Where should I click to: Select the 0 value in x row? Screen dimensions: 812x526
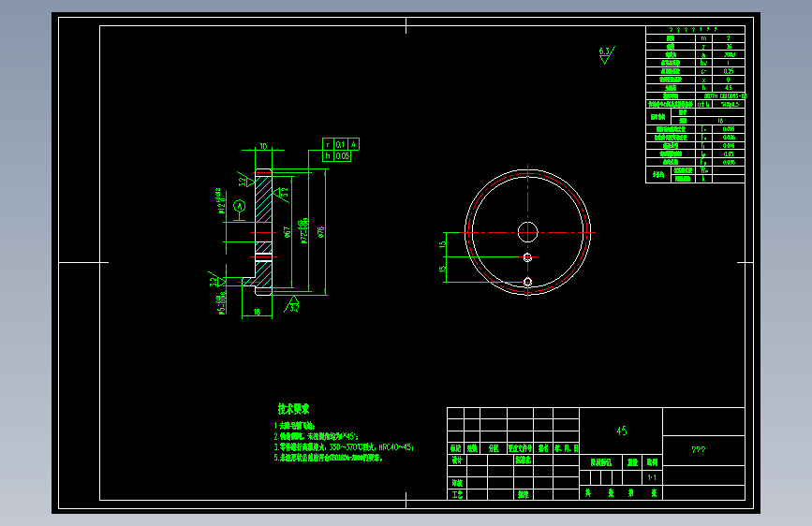[x=728, y=80]
